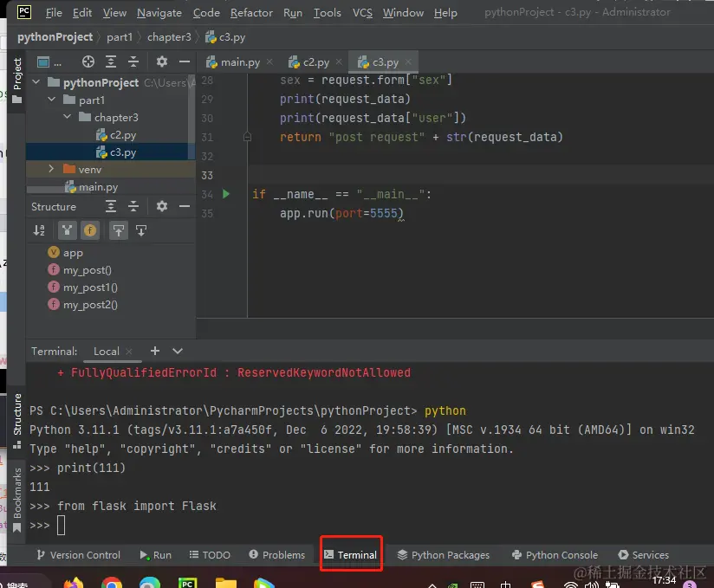Toggle the Bookmarks side tool button
Viewport: 714px width, 588px height.
tap(16, 500)
